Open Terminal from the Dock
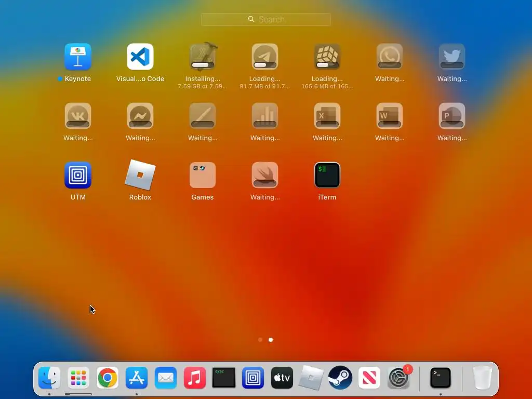Viewport: 532px width, 399px height. point(441,378)
